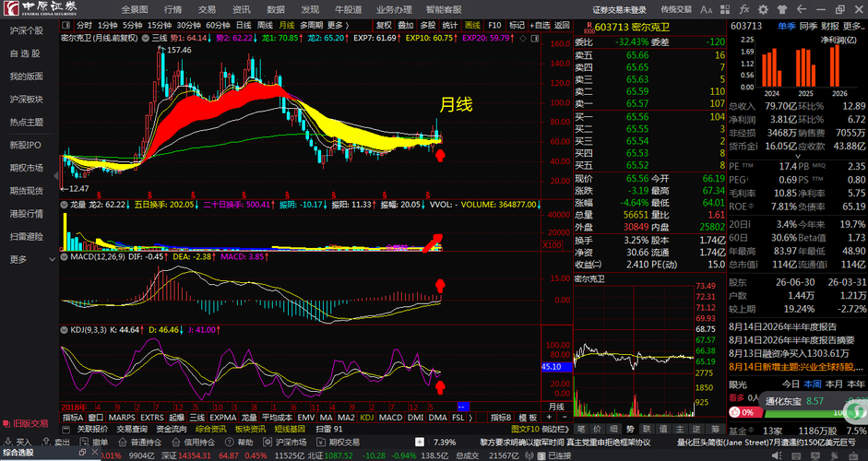The image size is (868, 461).
Task: Open the grid layout icon
Action: click(x=725, y=9)
